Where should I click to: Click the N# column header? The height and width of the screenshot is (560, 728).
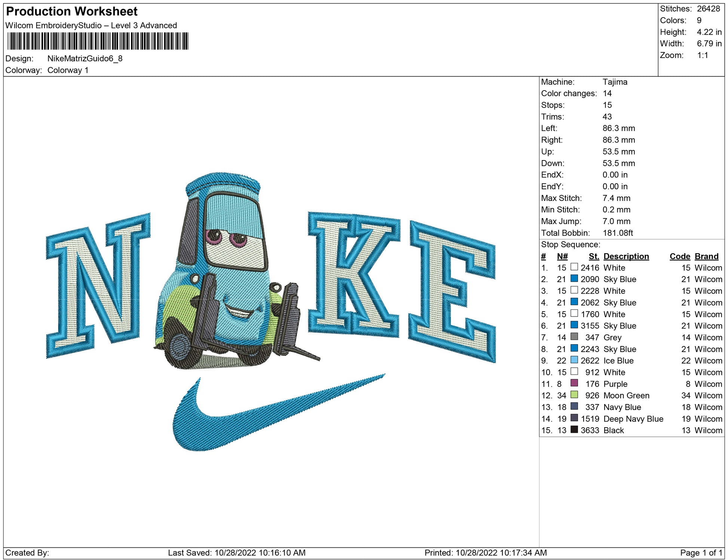pos(562,256)
